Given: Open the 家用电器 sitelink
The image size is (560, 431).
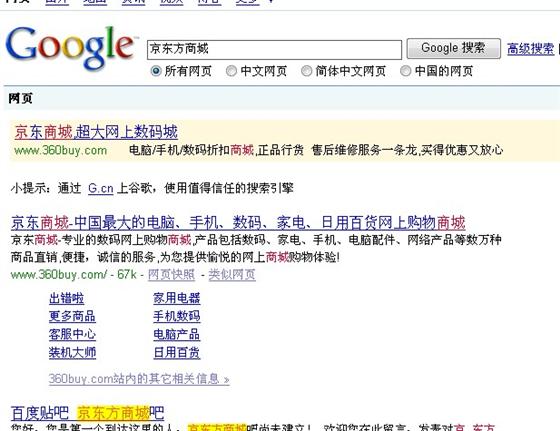Looking at the screenshot, I should (x=177, y=298).
